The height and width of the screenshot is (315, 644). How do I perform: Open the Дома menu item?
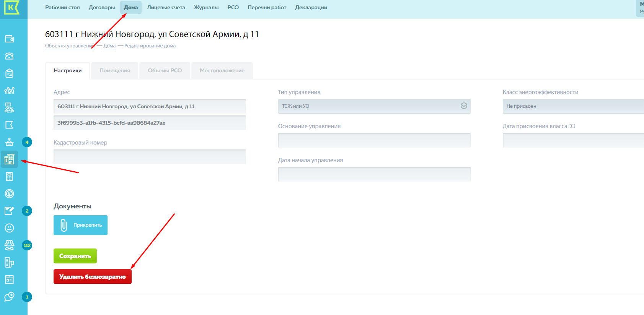[x=131, y=7]
